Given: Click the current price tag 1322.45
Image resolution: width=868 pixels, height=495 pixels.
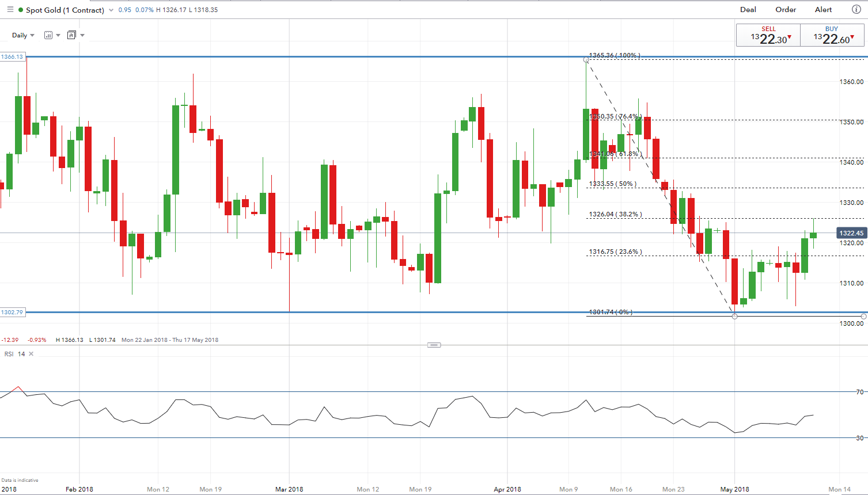Looking at the screenshot, I should (851, 233).
